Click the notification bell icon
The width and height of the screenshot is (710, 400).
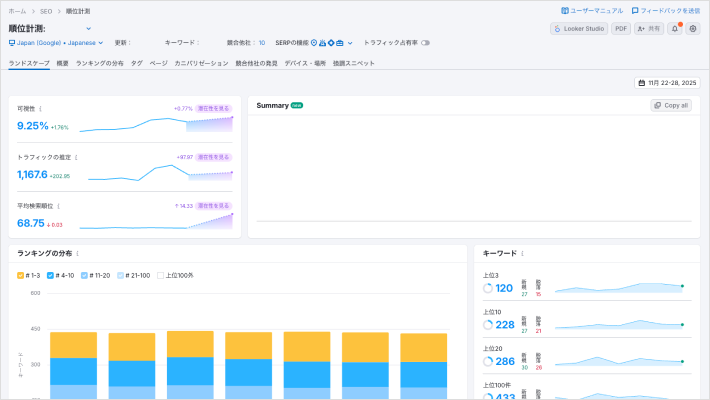(674, 29)
